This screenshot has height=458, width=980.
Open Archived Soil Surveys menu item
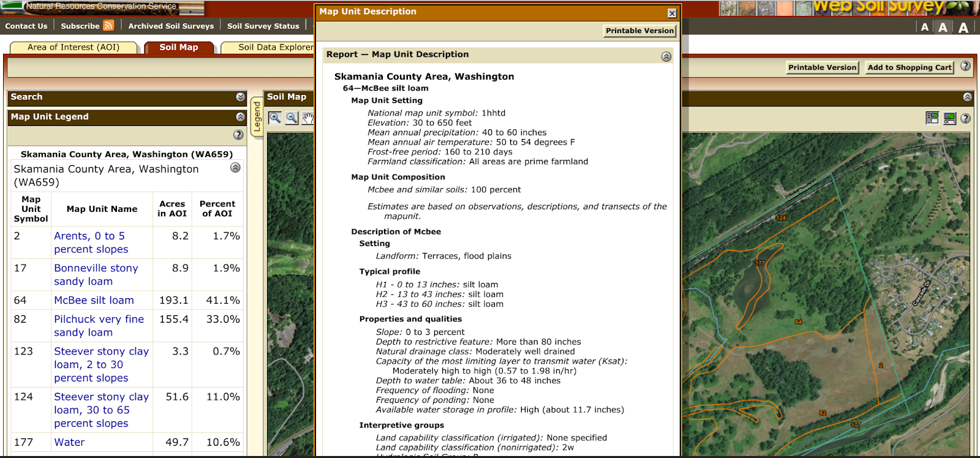coord(171,26)
